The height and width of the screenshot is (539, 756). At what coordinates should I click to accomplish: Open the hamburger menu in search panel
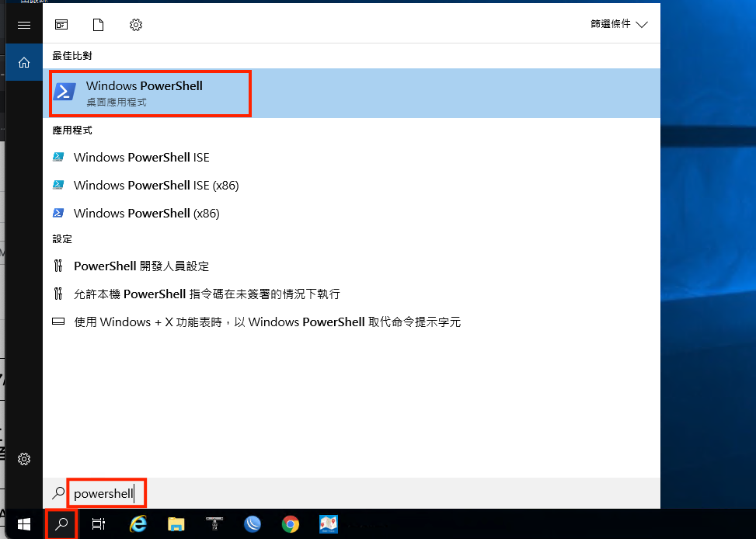[23, 25]
